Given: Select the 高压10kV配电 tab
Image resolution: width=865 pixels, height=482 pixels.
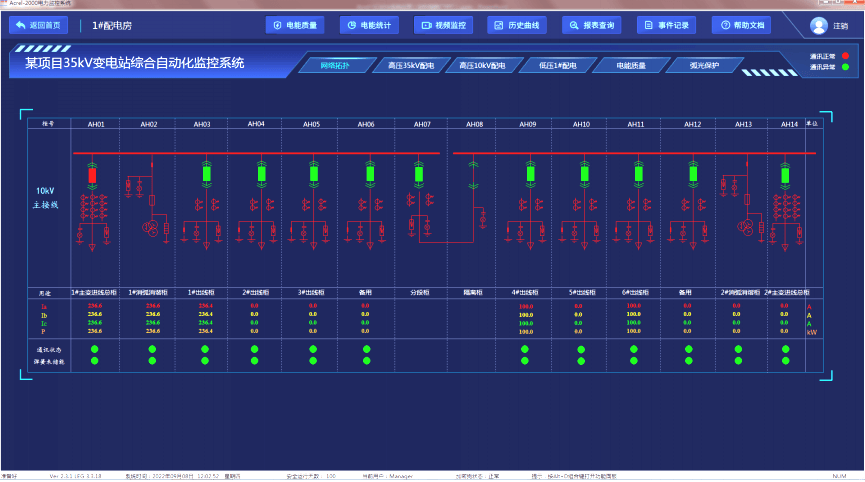Looking at the screenshot, I should pos(482,66).
